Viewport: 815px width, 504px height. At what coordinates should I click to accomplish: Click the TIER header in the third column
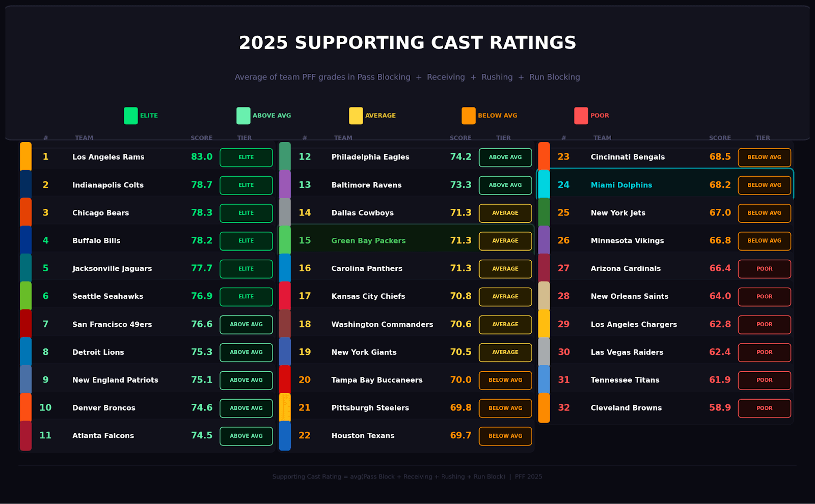763,138
